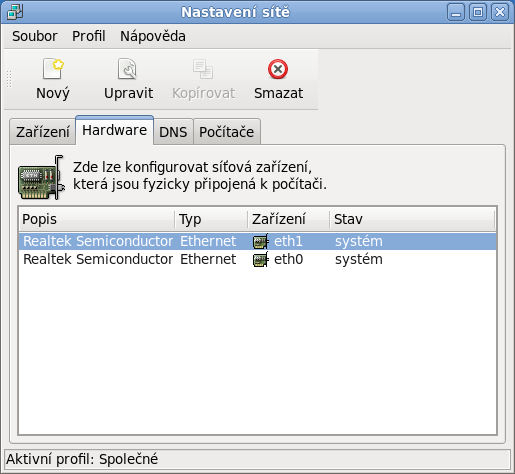Viewport: 515px width, 474px height.
Task: Switch to the DNS tab
Action: [173, 132]
